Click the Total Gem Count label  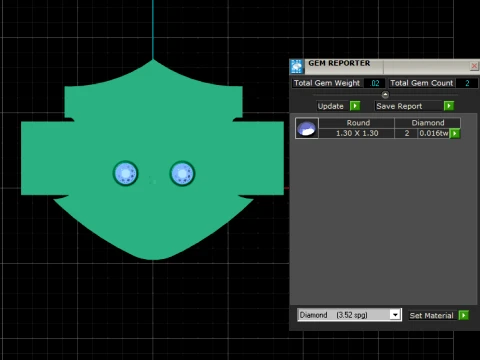(x=422, y=83)
